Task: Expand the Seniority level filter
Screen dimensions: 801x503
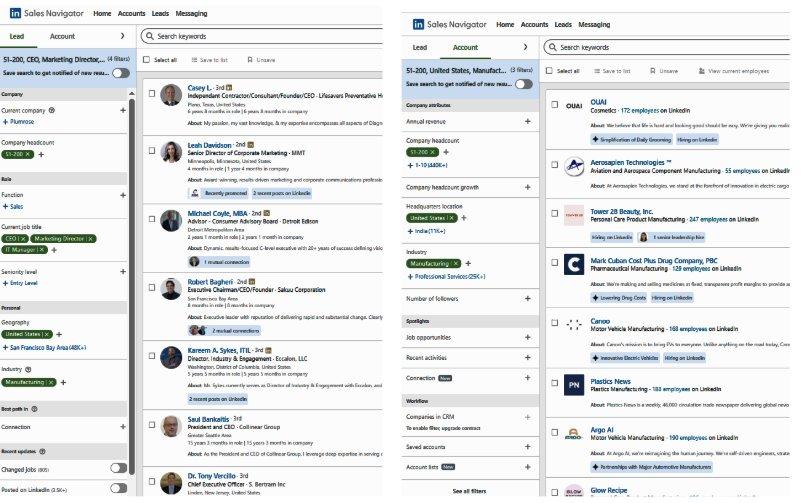Action: (123, 272)
